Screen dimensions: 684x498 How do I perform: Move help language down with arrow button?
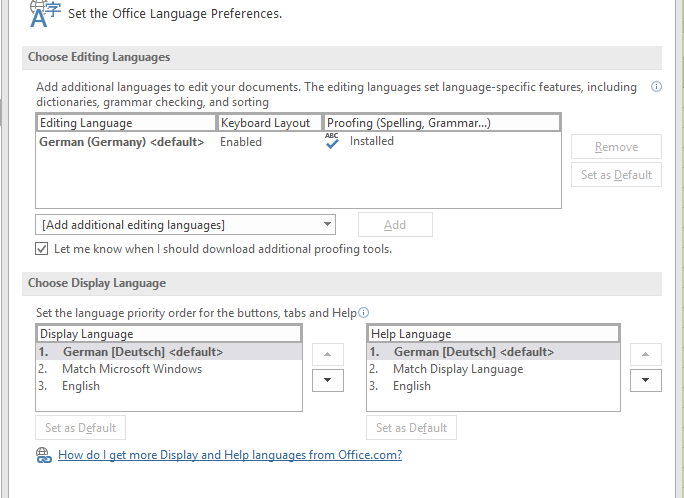(x=648, y=380)
